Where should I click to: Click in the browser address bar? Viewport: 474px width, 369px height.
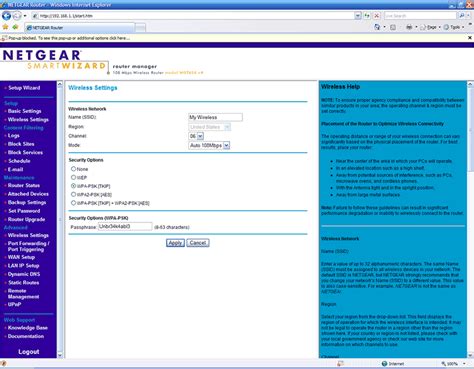point(193,16)
